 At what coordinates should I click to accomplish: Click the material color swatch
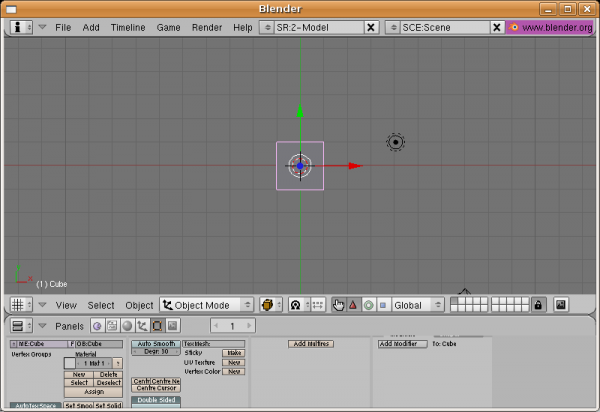coord(69,363)
